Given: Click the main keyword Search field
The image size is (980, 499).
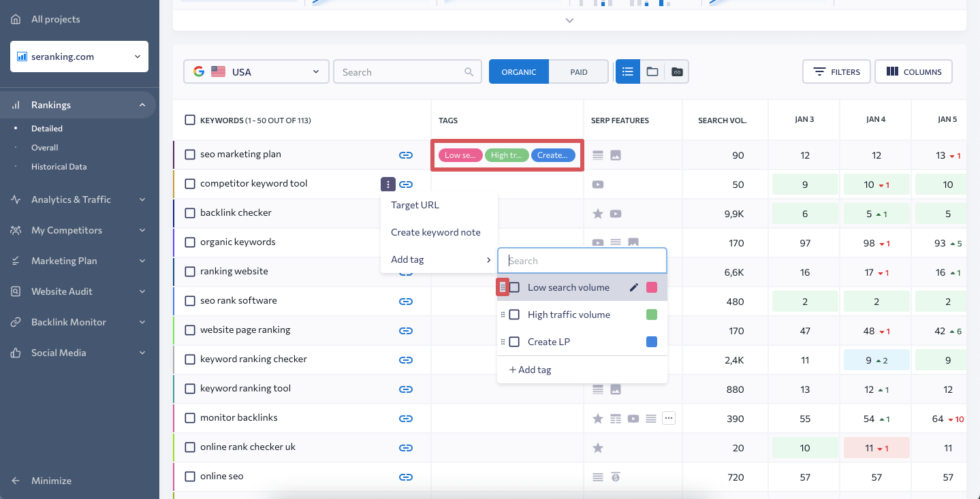Looking at the screenshot, I should tap(406, 71).
